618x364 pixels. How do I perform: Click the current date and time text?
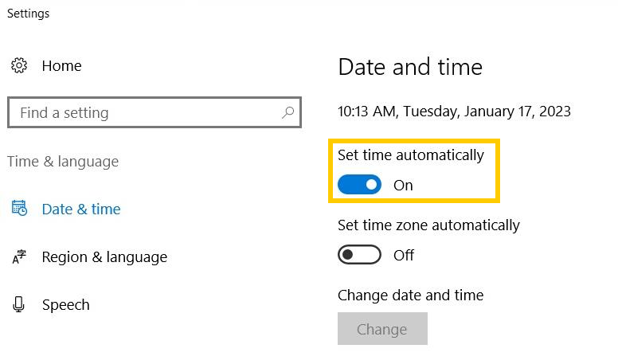click(454, 112)
